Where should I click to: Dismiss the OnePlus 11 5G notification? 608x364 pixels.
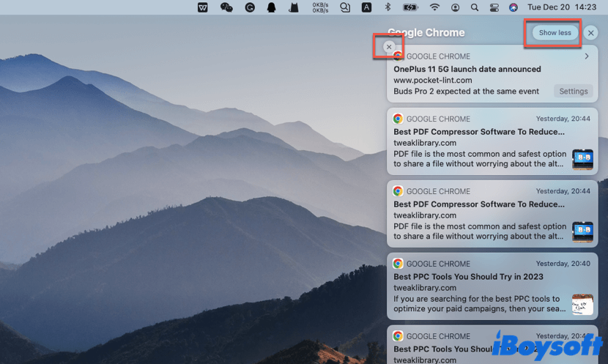click(389, 47)
